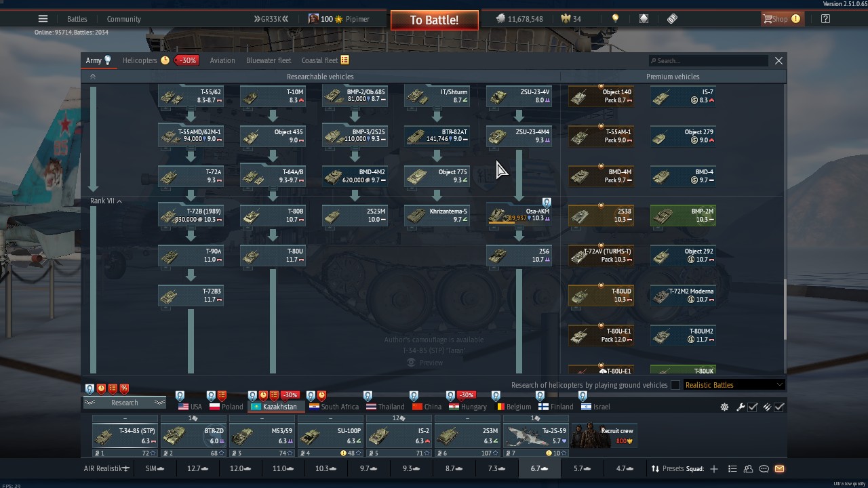The width and height of the screenshot is (868, 488).
Task: Collapse the Rank VII section
Action: coord(119,201)
